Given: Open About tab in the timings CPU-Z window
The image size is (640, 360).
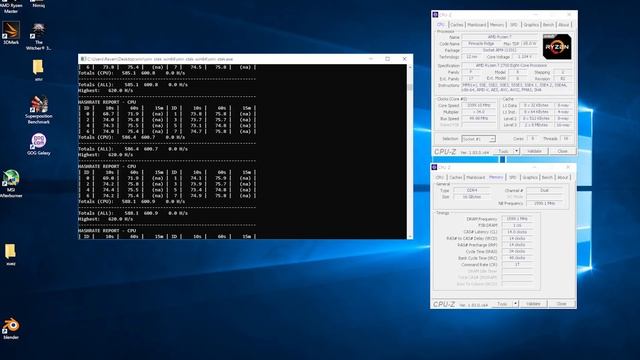Looking at the screenshot, I should pyautogui.click(x=563, y=178).
